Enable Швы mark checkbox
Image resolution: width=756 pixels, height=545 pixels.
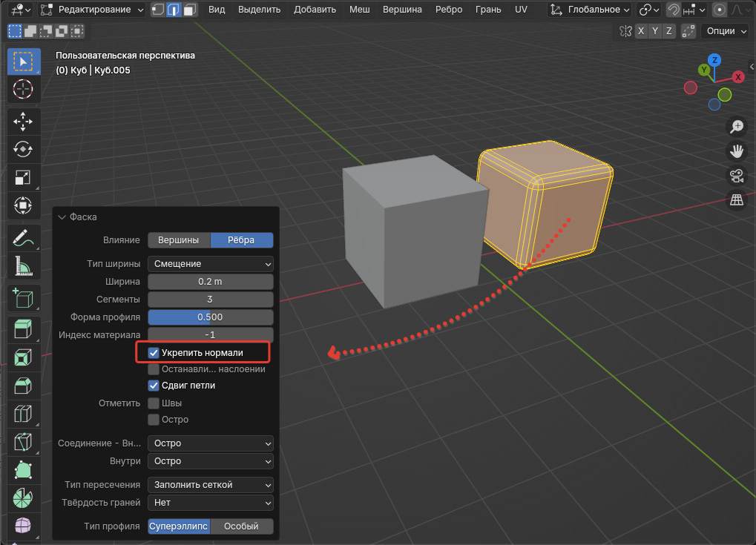[154, 403]
